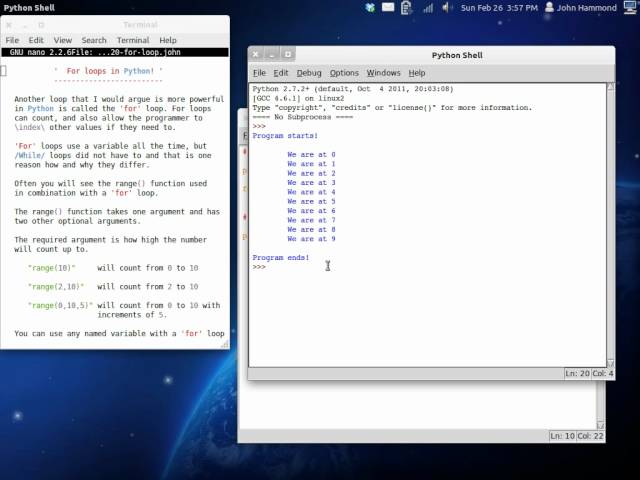Click 'Col: 22' in the background editor status bar
The image size is (640, 480).
(590, 436)
